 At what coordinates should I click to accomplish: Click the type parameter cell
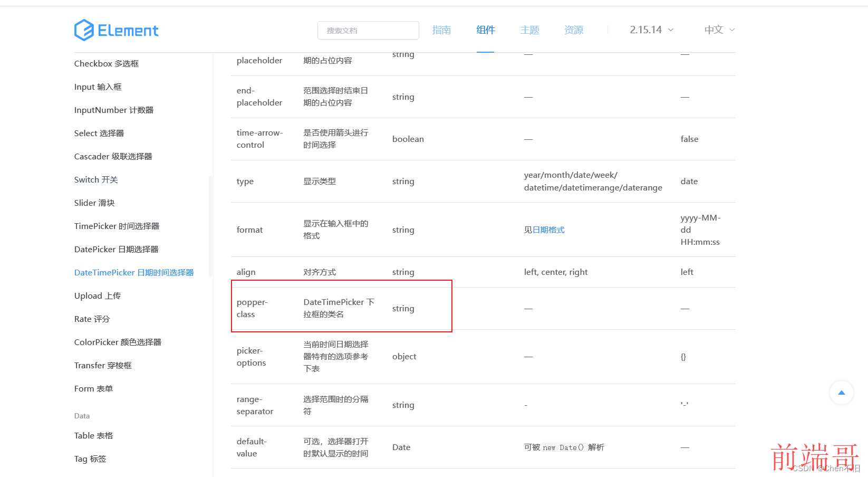(x=245, y=181)
